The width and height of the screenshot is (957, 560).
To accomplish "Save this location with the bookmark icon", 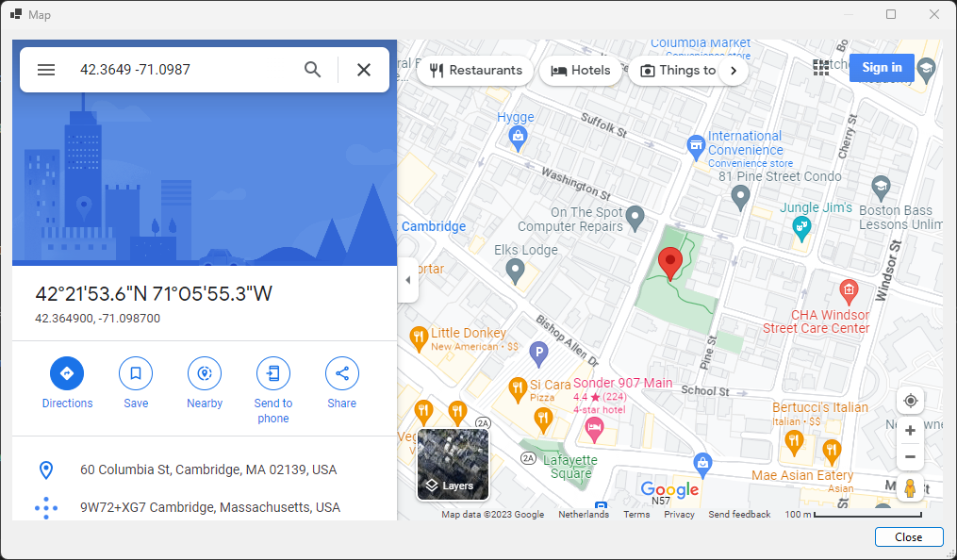I will pyautogui.click(x=135, y=373).
